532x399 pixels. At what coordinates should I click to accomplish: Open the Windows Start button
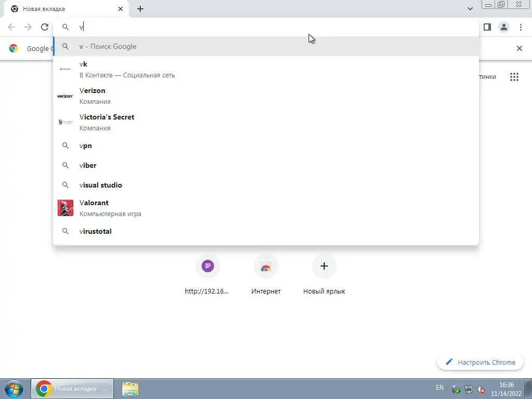pyautogui.click(x=14, y=389)
